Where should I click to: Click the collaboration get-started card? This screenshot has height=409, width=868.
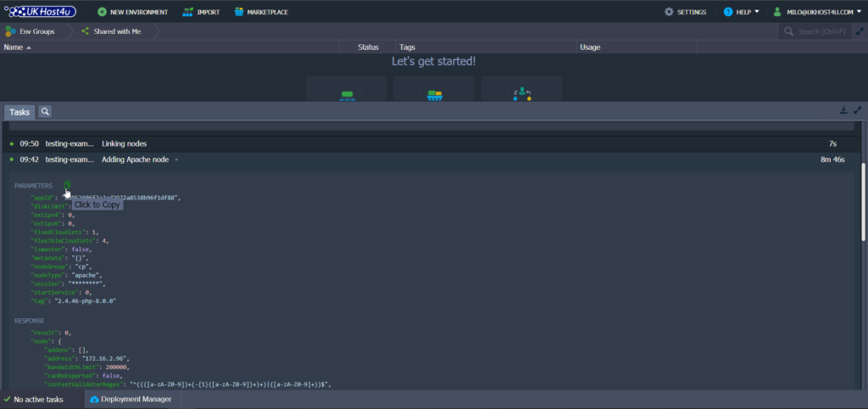521,89
